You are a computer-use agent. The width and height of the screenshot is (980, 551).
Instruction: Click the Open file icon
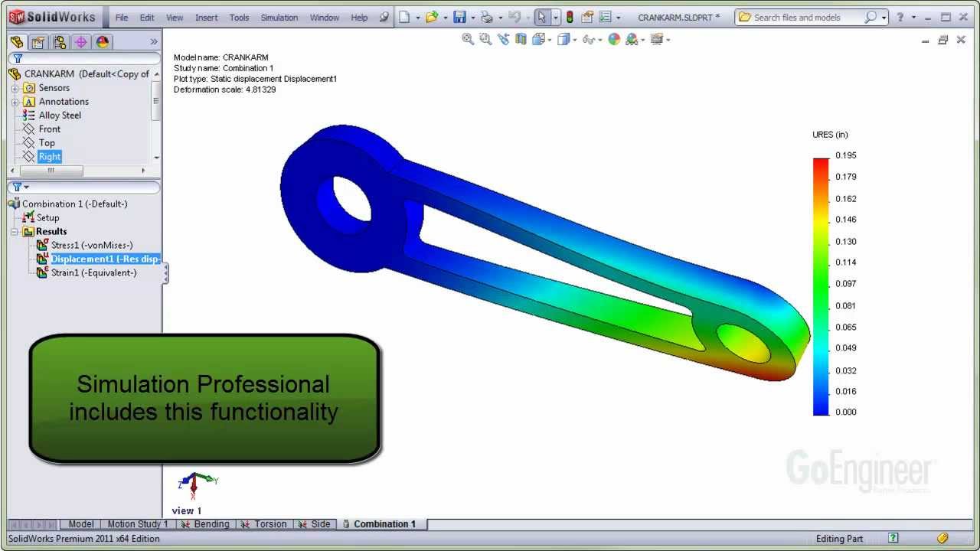pyautogui.click(x=432, y=17)
